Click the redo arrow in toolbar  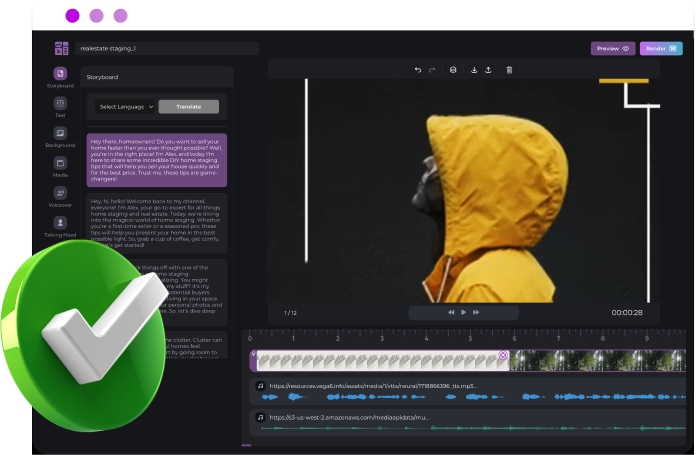[x=432, y=70]
